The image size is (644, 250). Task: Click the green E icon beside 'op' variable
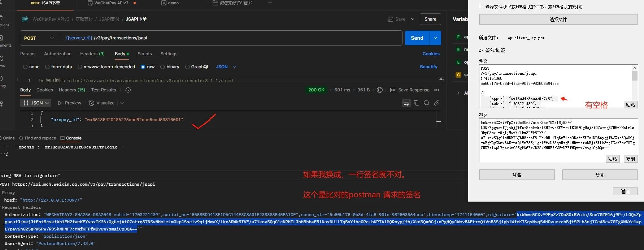[x=458, y=62]
